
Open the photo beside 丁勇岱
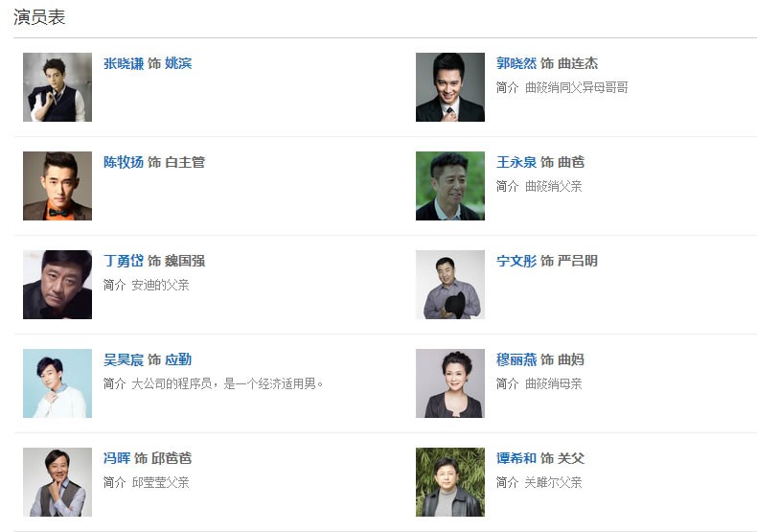click(57, 285)
